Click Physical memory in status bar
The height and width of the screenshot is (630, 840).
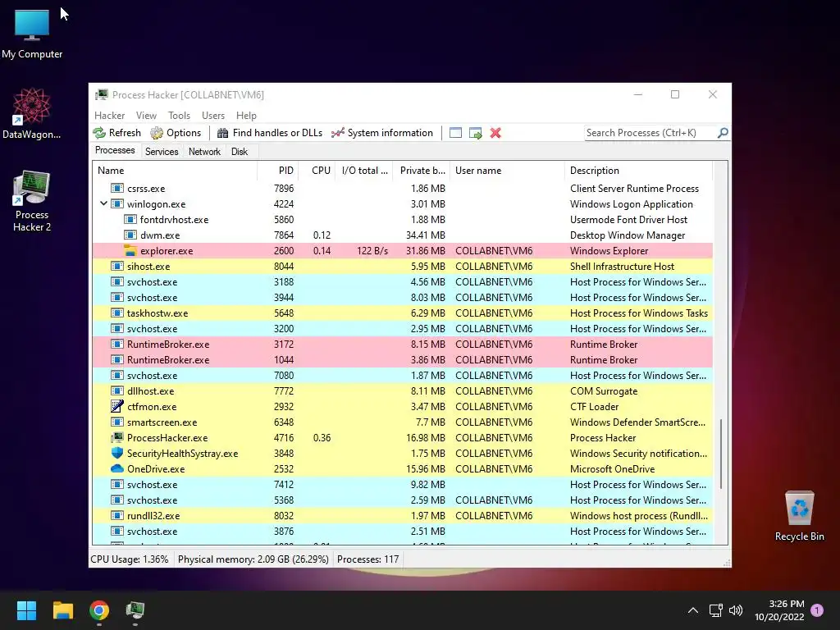point(253,559)
